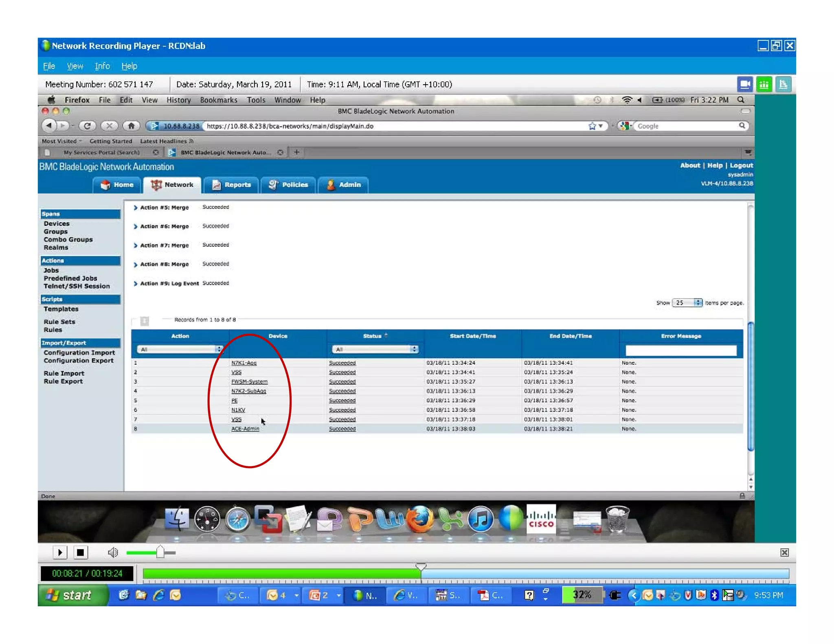Click the Stop button in recording player

coord(80,552)
